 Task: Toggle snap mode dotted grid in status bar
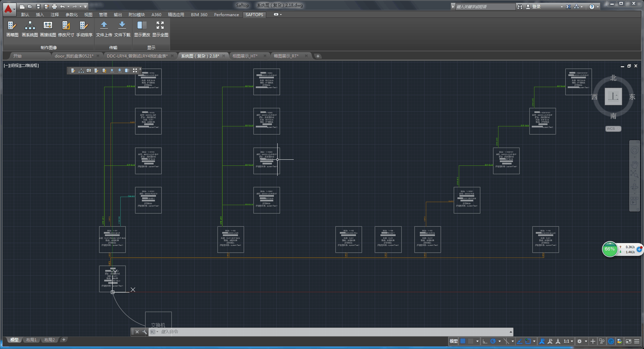click(x=471, y=341)
